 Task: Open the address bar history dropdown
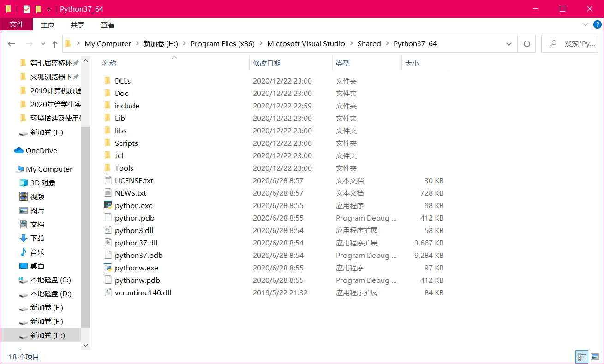(x=509, y=43)
